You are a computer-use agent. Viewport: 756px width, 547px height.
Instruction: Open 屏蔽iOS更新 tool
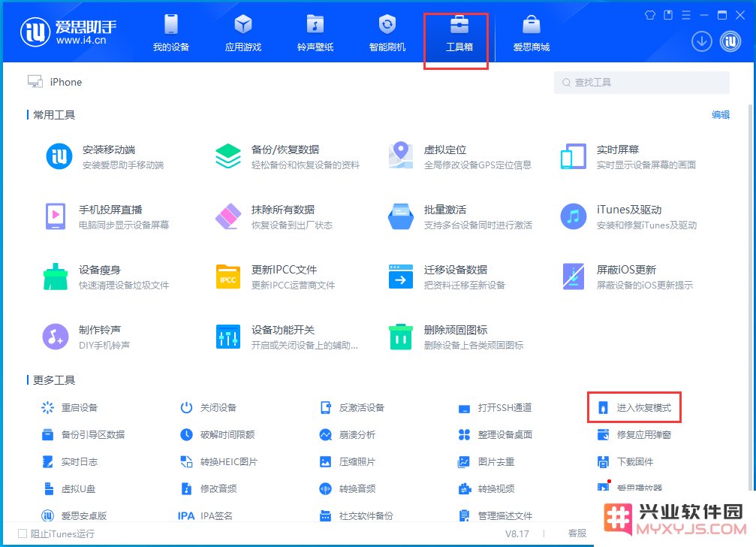click(x=627, y=277)
